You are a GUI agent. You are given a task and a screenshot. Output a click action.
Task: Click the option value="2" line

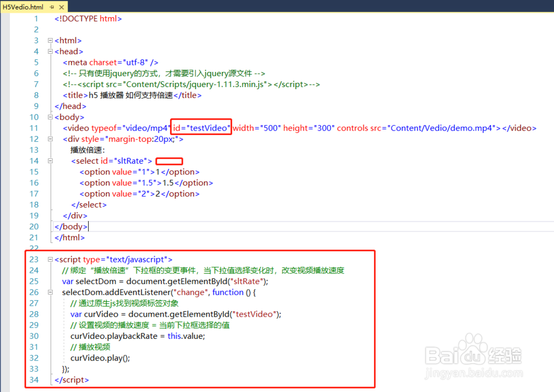click(x=140, y=194)
